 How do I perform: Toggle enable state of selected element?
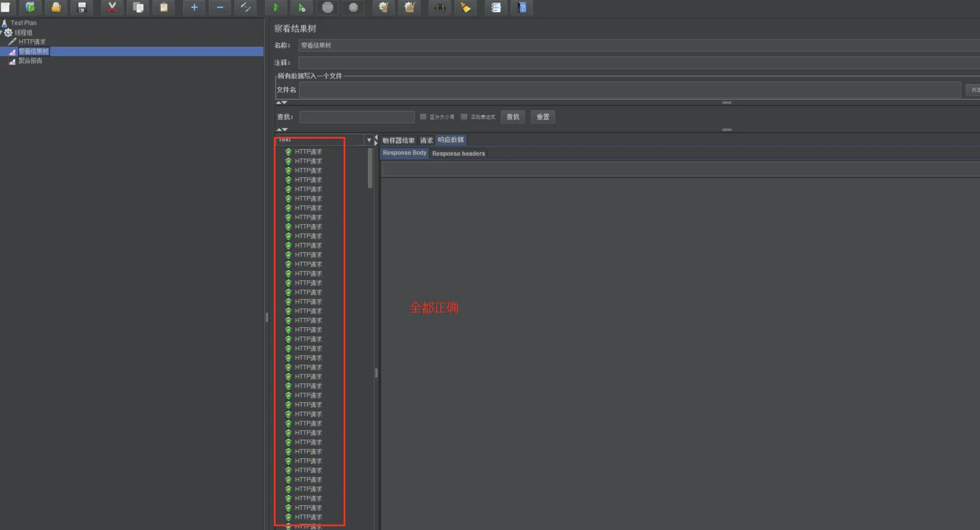pos(245,7)
